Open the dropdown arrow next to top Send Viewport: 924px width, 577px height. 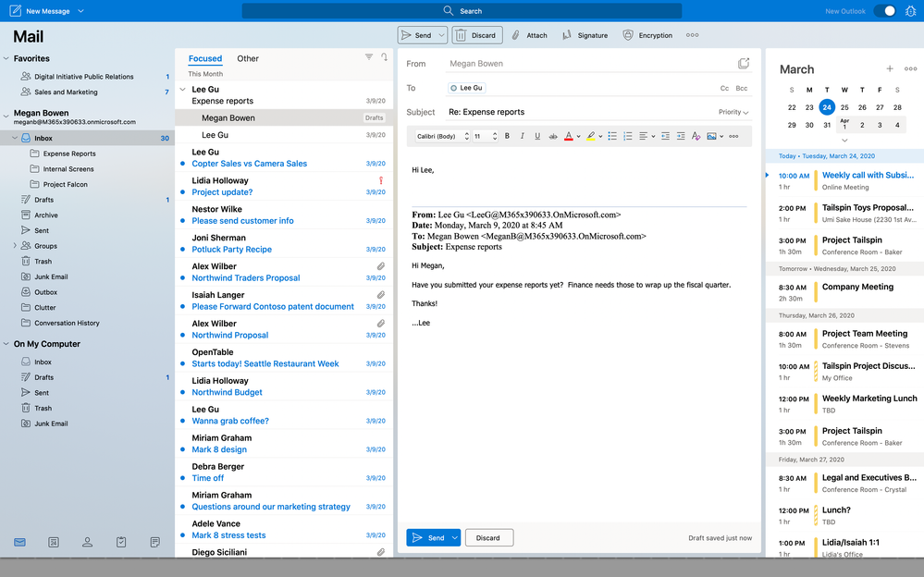pyautogui.click(x=441, y=35)
